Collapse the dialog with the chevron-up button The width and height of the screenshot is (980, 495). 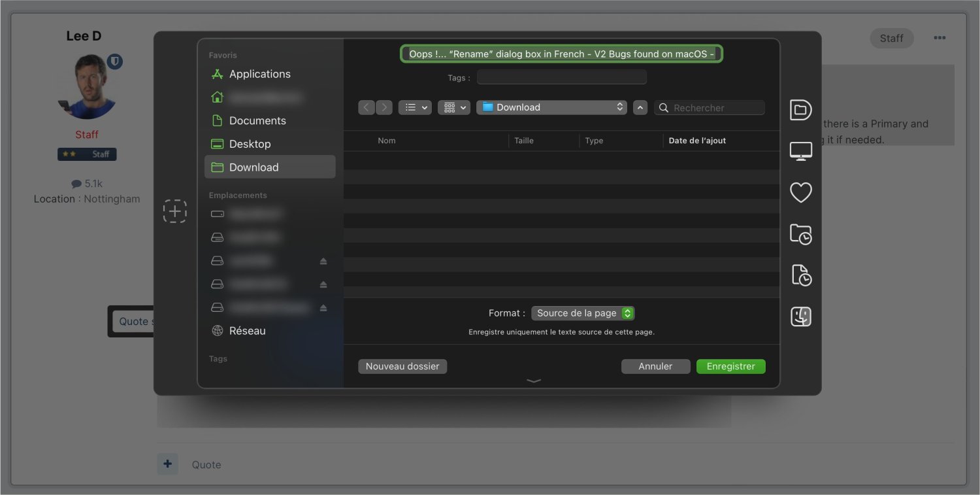point(640,107)
